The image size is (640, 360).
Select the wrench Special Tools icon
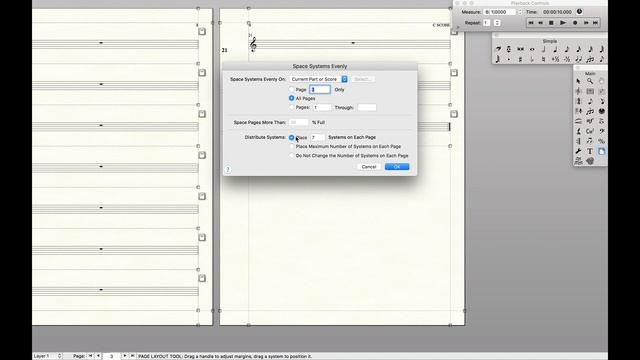click(x=578, y=151)
